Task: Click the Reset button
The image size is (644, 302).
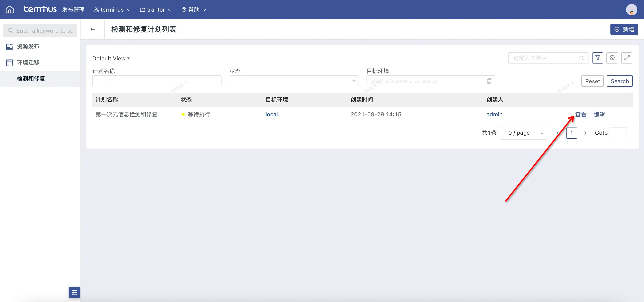Action: 592,81
